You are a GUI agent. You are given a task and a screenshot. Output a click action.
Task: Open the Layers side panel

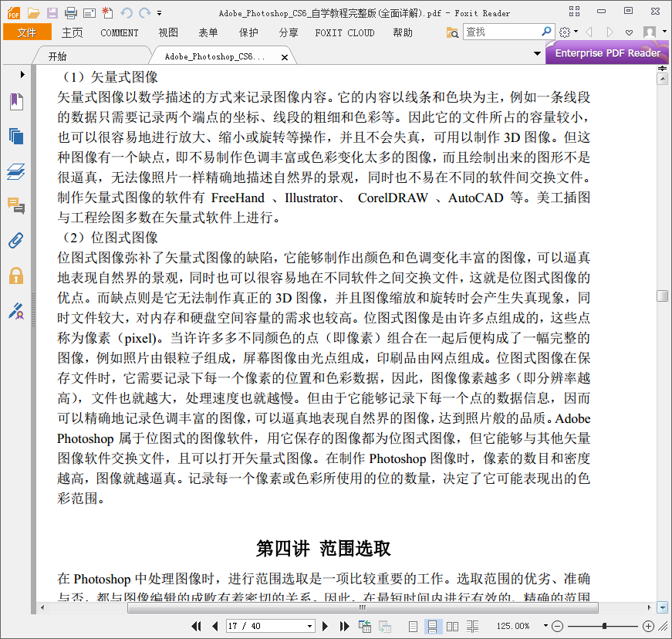16,171
